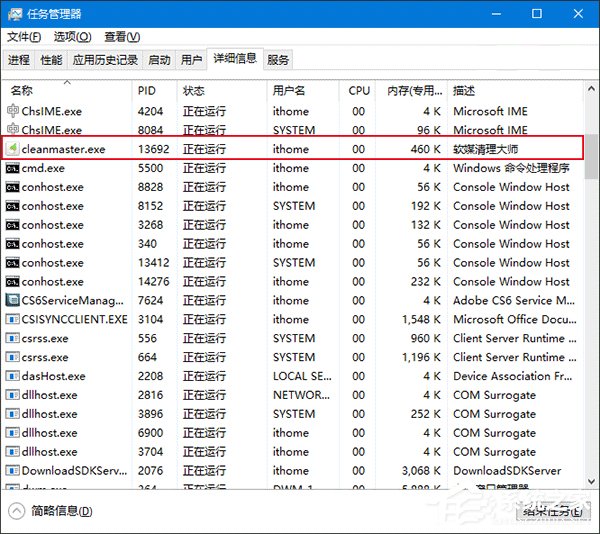Switch to the 性能 tab

pyautogui.click(x=51, y=60)
